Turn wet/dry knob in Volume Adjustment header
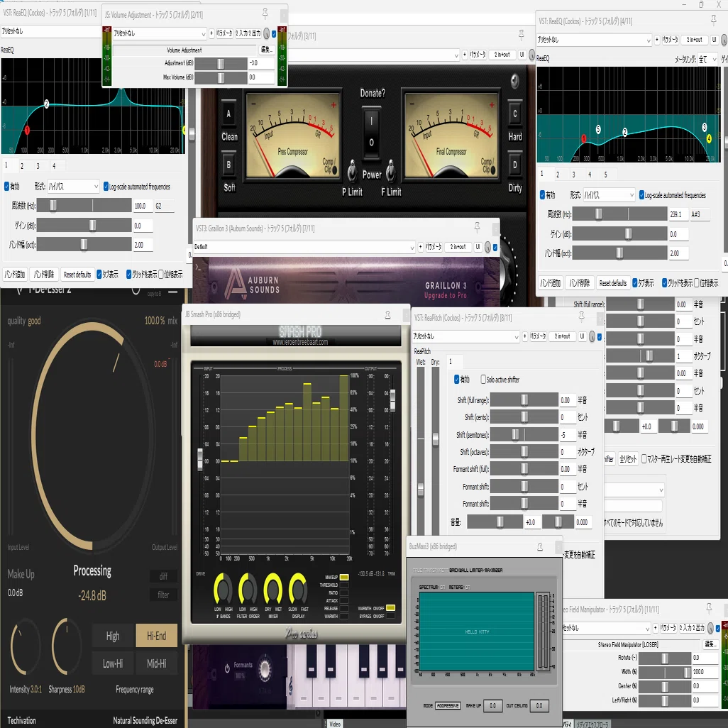The width and height of the screenshot is (728, 728). click(267, 33)
